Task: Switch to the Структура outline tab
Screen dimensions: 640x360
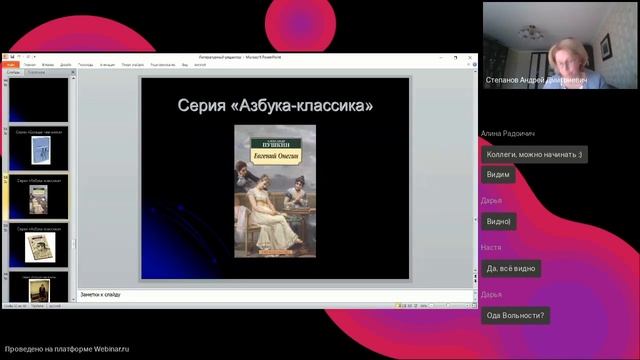Action: tap(36, 72)
